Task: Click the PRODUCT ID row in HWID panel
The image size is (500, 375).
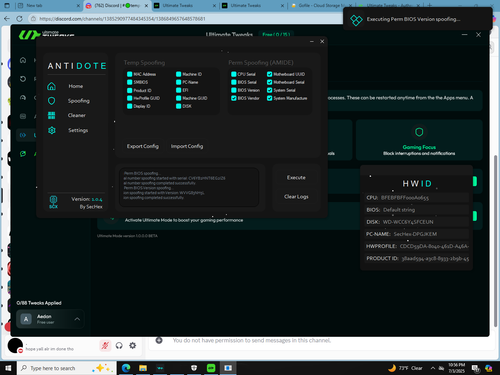Action: 417,258
